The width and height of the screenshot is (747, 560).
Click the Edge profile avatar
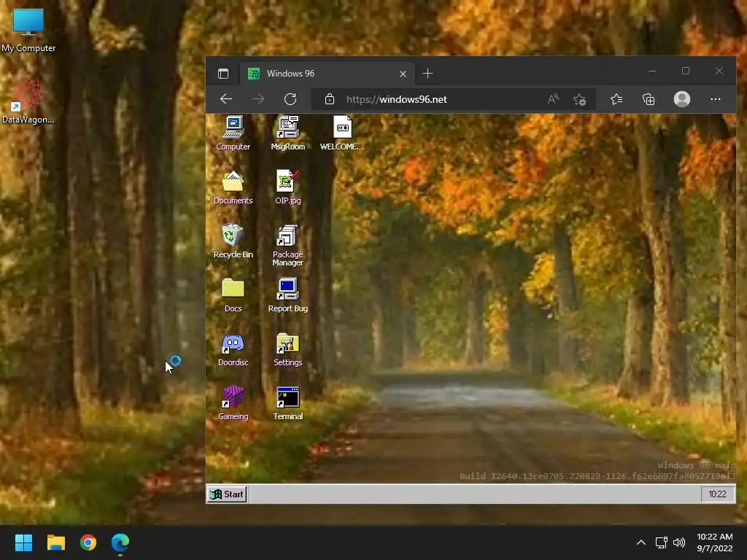tap(682, 99)
